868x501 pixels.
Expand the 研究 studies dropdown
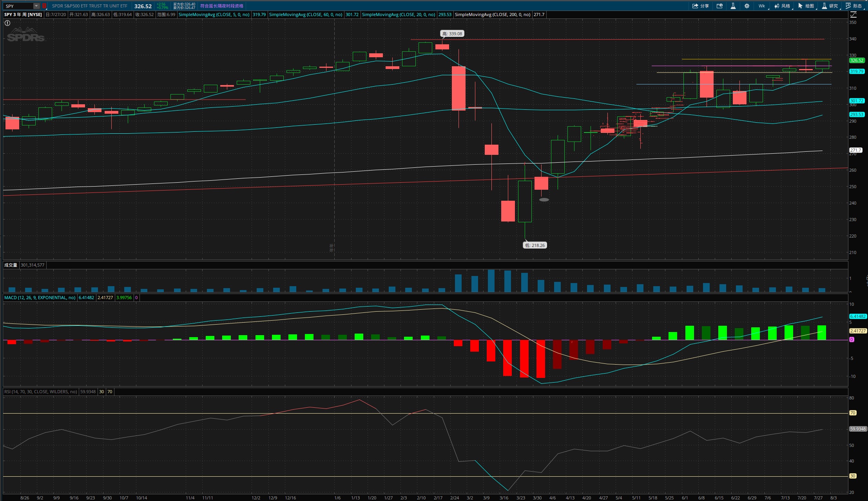click(830, 6)
